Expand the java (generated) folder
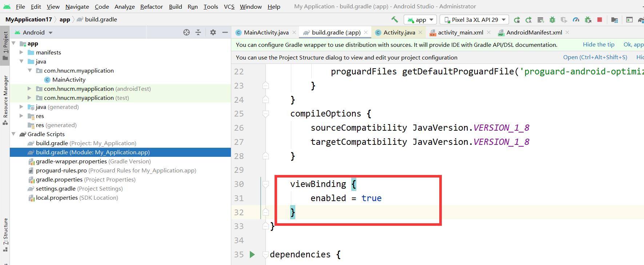The width and height of the screenshot is (644, 265). [21, 107]
